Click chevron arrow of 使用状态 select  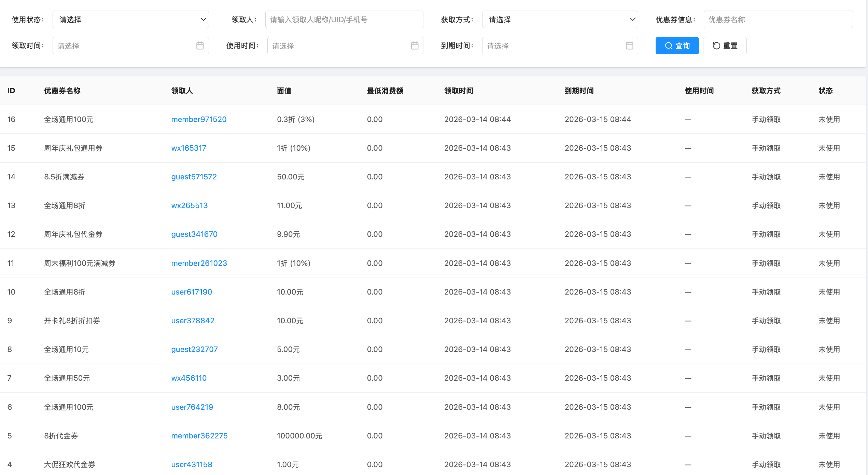coord(203,19)
